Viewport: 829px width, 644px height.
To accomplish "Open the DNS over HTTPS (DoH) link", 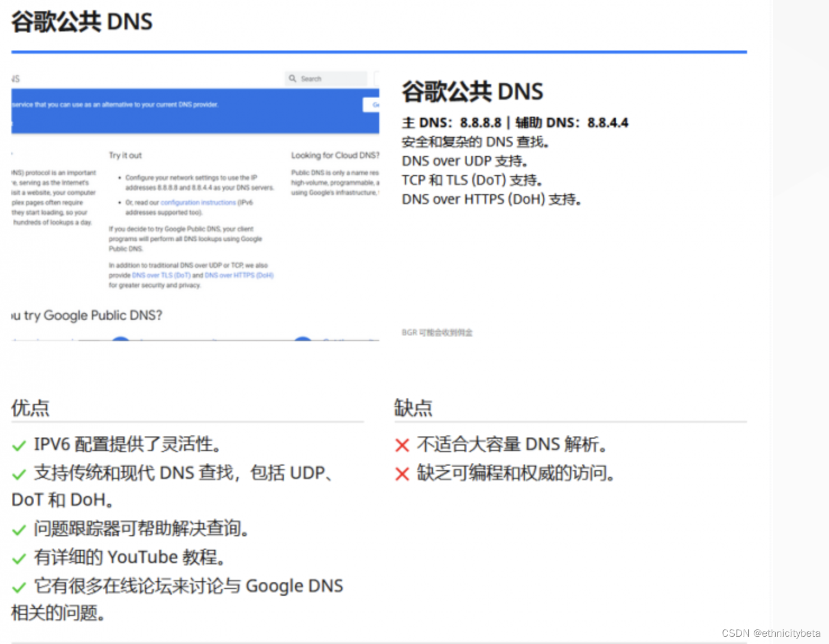I will [240, 275].
